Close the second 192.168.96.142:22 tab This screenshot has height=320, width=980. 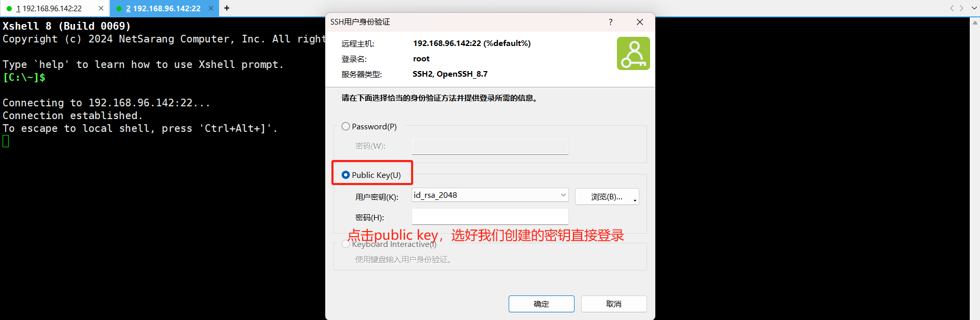(211, 8)
